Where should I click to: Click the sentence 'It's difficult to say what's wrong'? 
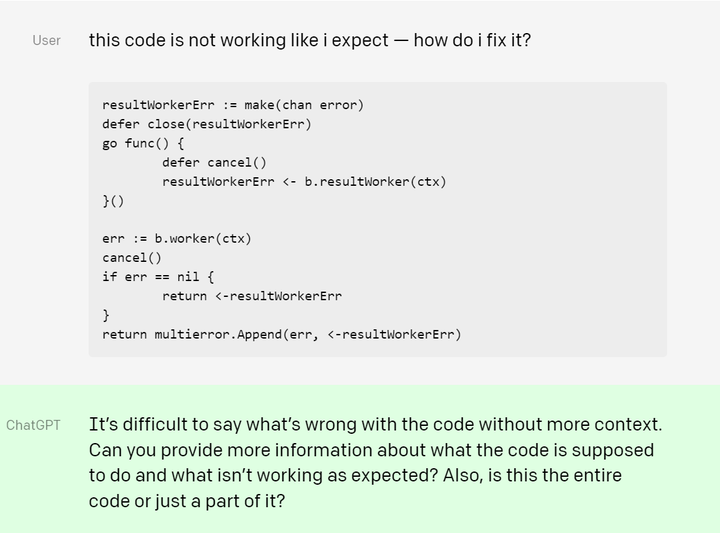click(376, 424)
